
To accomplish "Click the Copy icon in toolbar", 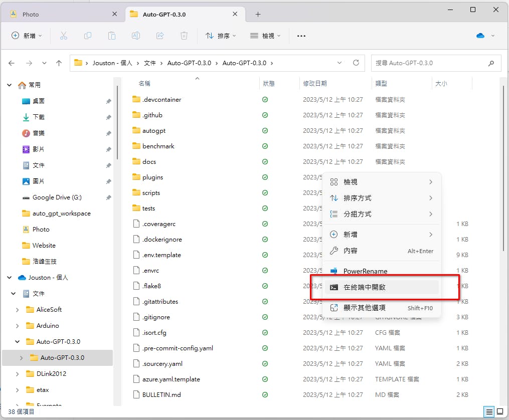I will point(88,36).
